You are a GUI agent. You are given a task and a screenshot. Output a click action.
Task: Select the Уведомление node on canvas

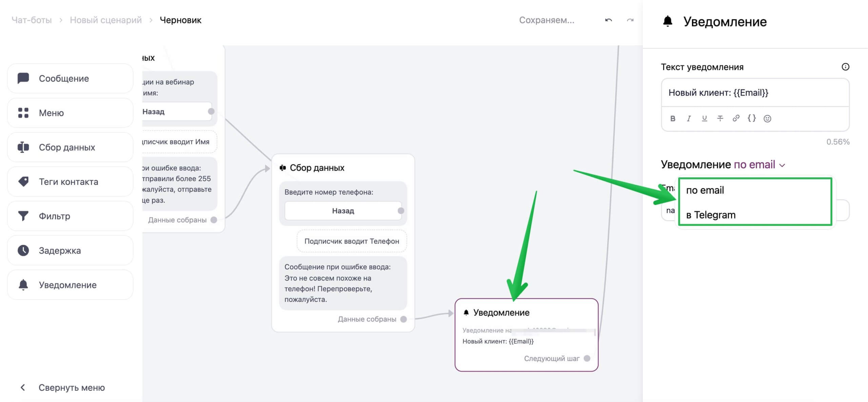pos(526,335)
